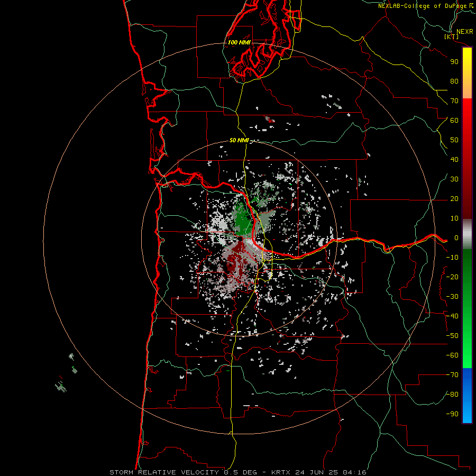This screenshot has height=476, width=476.
Task: Click the "20" scale value
Action: 454,199
